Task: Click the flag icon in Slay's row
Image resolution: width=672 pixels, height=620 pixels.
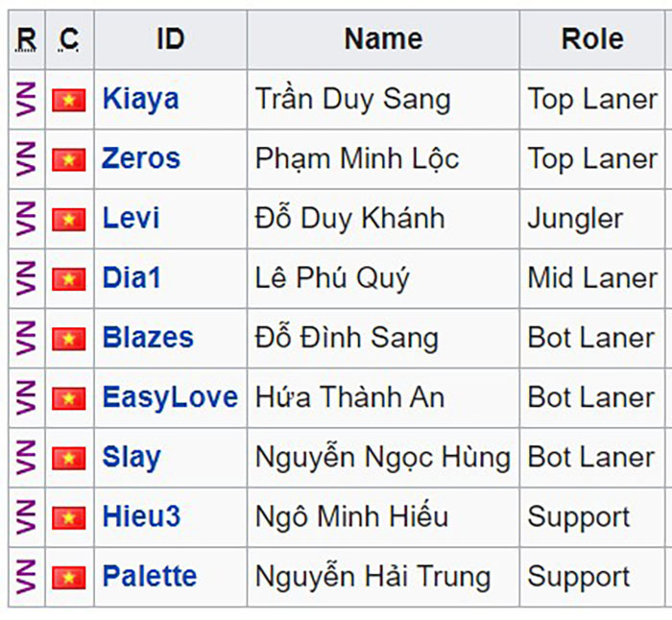Action: pos(68,458)
